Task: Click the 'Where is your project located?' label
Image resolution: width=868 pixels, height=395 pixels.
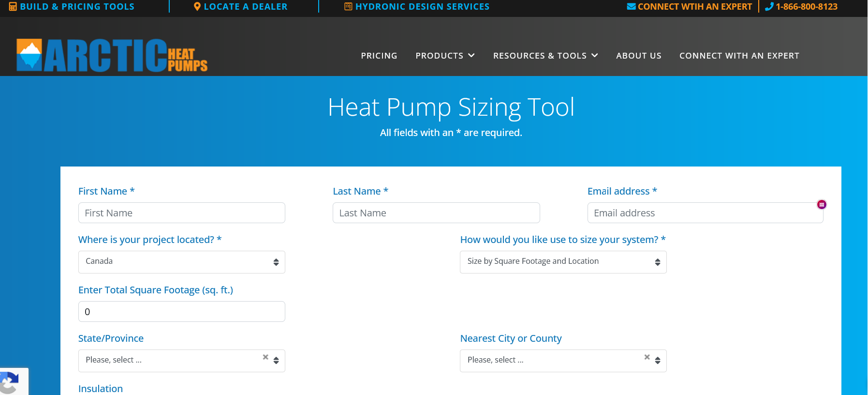Action: 150,240
